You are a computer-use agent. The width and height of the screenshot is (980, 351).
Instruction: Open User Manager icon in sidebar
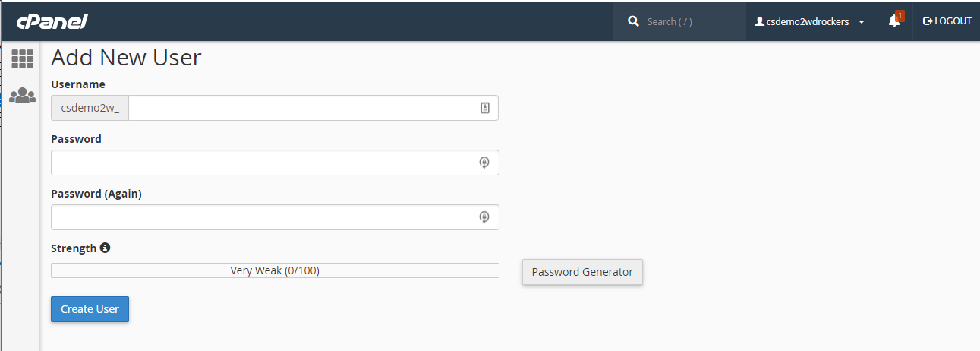(x=22, y=96)
